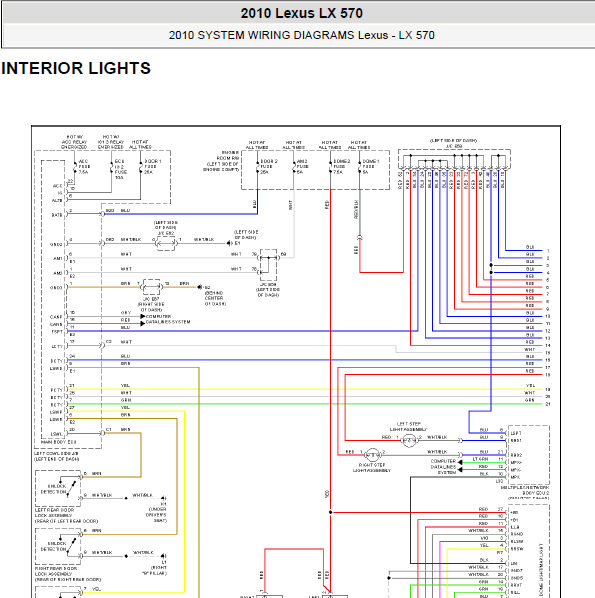The image size is (595, 598).
Task: Click the 'MULTIPLEX NETWORK BODY ECU 2' label
Action: (525, 490)
